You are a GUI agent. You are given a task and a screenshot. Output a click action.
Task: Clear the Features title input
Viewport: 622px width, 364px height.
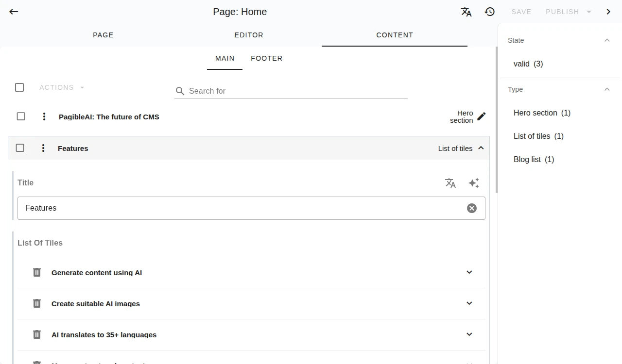tap(471, 208)
